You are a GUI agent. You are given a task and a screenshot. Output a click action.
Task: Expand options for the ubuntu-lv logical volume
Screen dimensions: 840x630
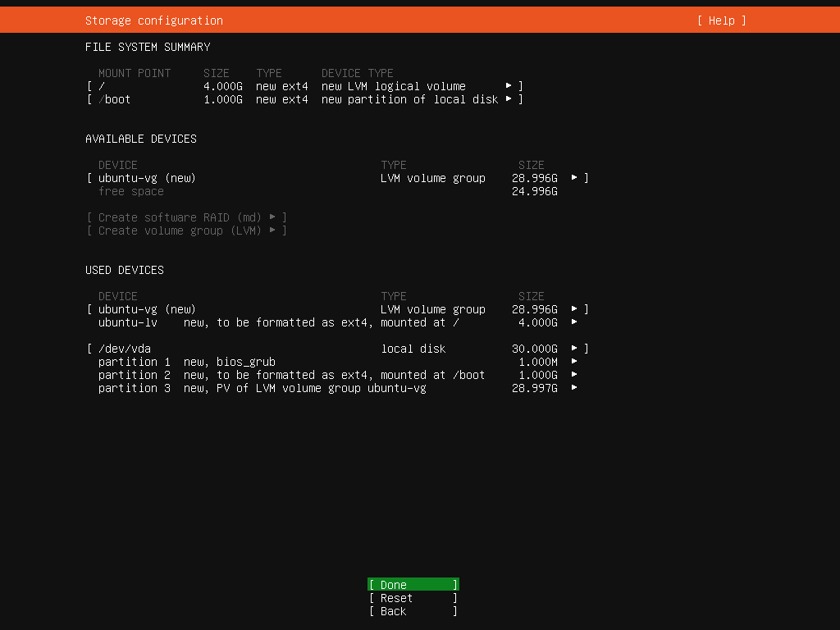point(575,322)
